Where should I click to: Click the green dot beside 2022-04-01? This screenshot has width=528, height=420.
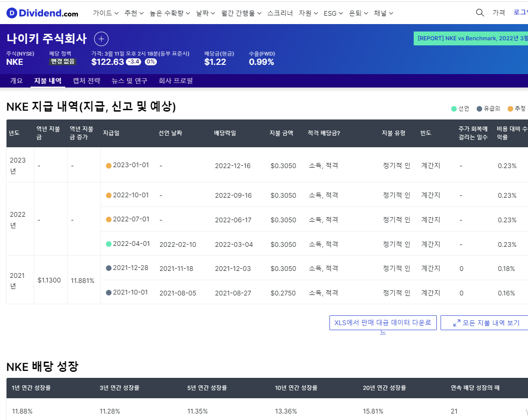tap(109, 244)
